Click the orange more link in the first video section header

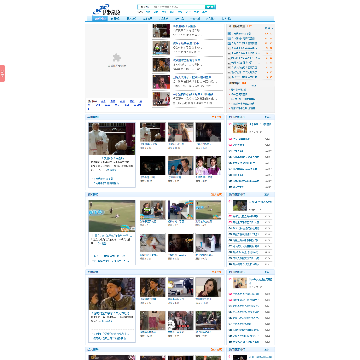tap(216, 117)
